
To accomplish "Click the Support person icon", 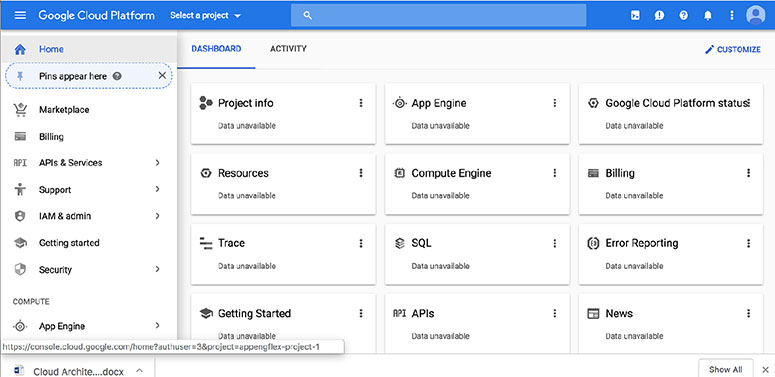I will coord(20,190).
